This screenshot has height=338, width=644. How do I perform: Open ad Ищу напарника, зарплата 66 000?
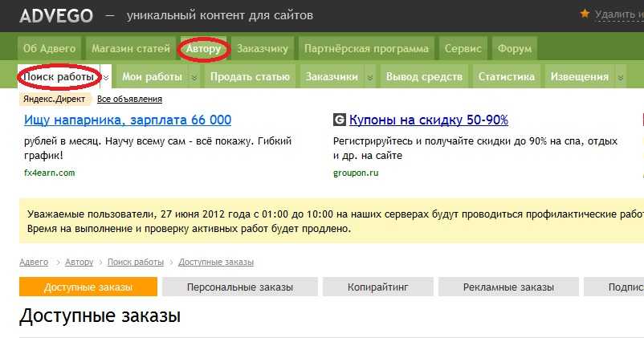128,120
